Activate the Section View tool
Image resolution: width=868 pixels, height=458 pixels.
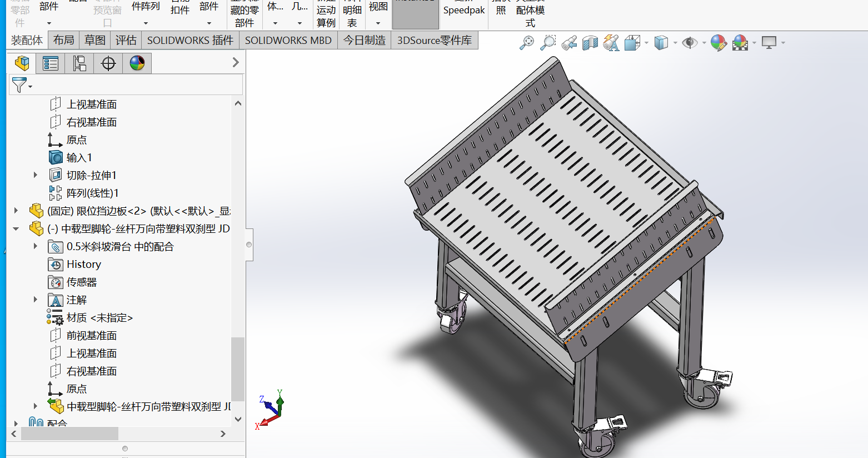point(590,43)
